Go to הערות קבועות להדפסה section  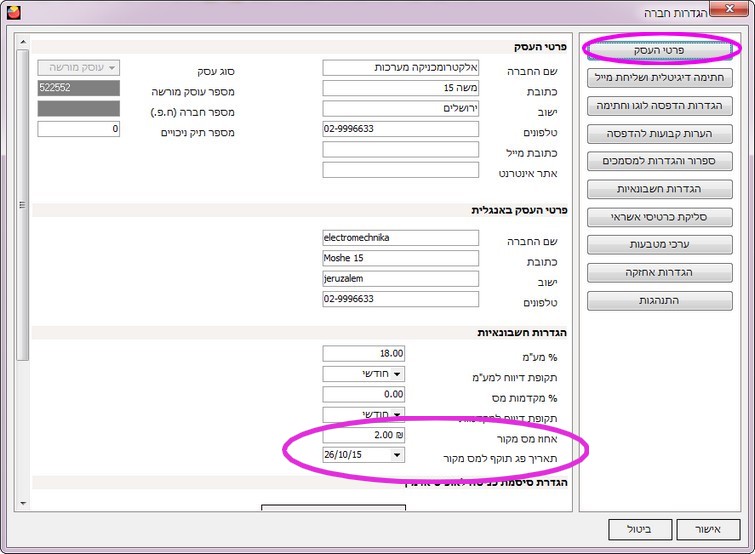coord(658,133)
